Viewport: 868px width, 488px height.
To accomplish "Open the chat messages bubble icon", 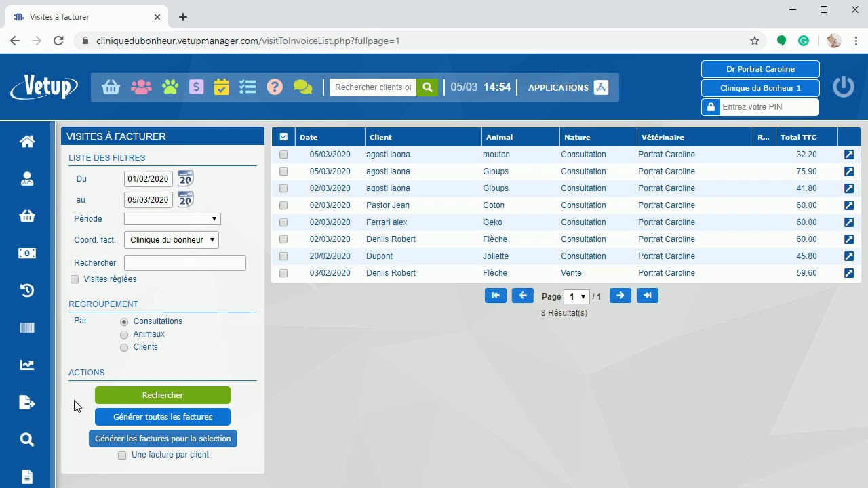I will point(302,87).
